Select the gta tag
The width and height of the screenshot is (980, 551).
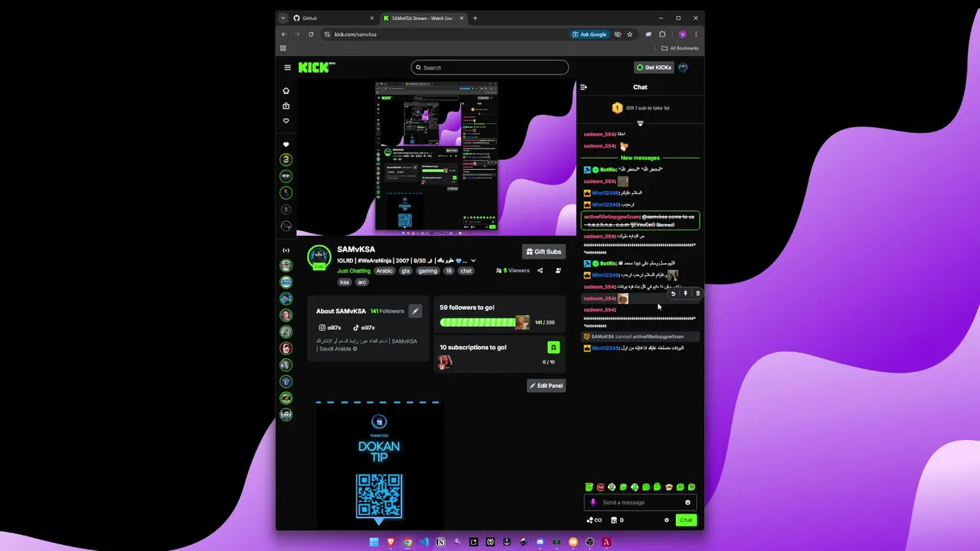[x=406, y=271]
